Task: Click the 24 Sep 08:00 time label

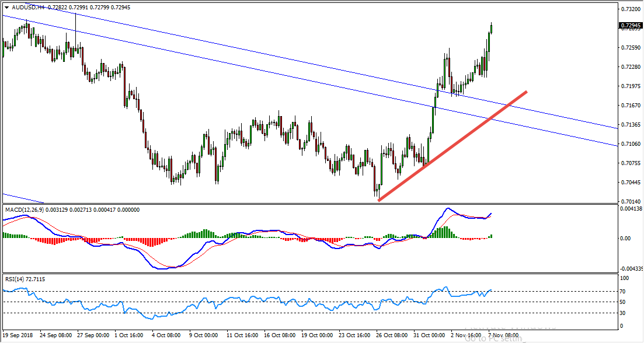Action: 55,335
